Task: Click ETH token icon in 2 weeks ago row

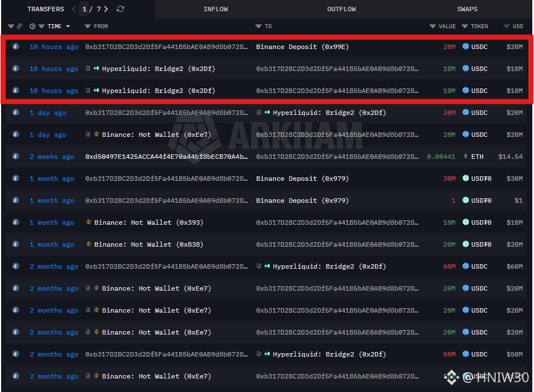Action: coord(466,157)
